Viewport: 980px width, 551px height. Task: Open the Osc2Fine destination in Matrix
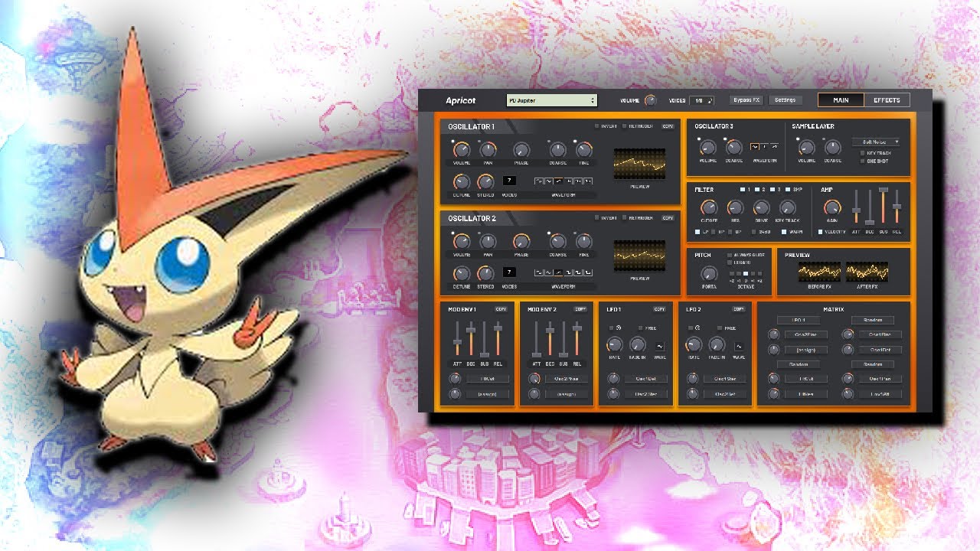pos(805,334)
